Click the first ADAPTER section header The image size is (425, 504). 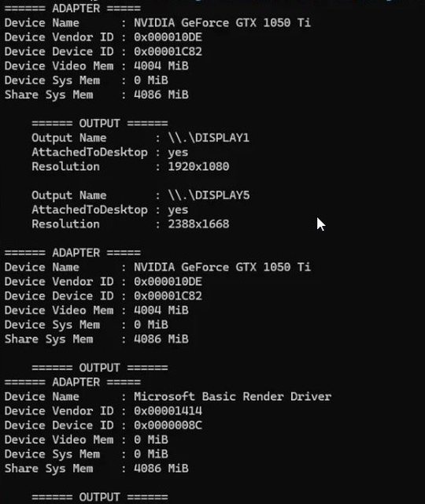(x=72, y=8)
